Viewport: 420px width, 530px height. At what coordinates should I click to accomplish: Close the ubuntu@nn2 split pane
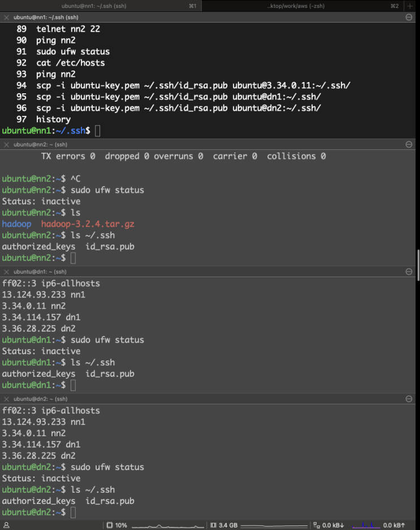click(6, 145)
